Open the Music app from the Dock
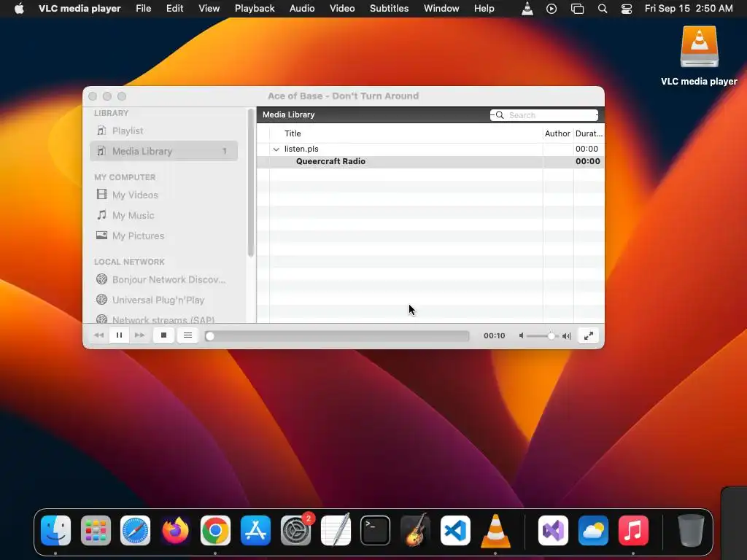Image resolution: width=747 pixels, height=560 pixels. tap(633, 530)
